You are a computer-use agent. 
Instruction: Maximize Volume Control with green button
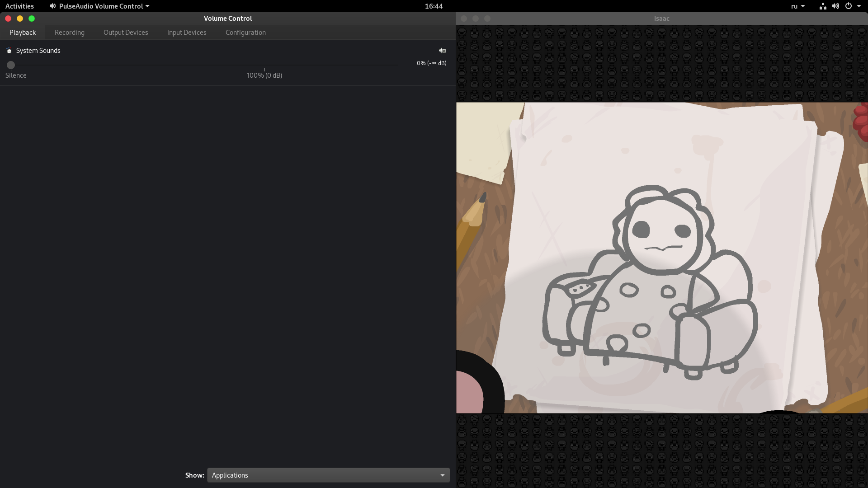pos(32,19)
